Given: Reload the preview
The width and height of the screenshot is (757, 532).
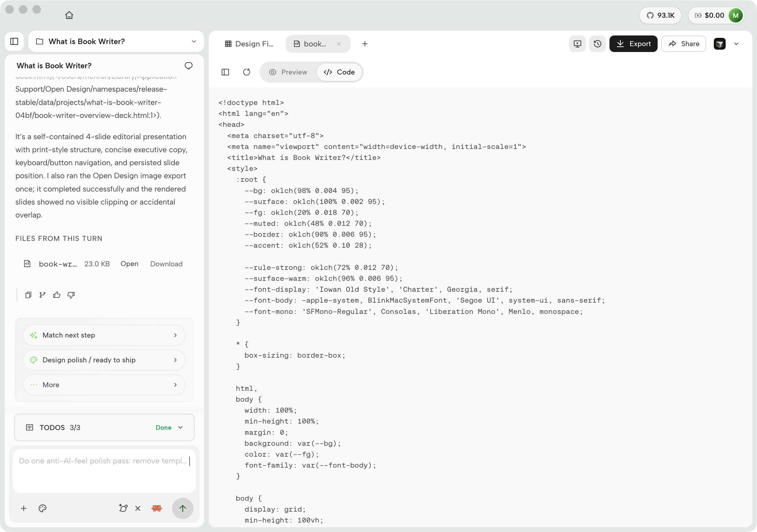Looking at the screenshot, I should click(247, 72).
